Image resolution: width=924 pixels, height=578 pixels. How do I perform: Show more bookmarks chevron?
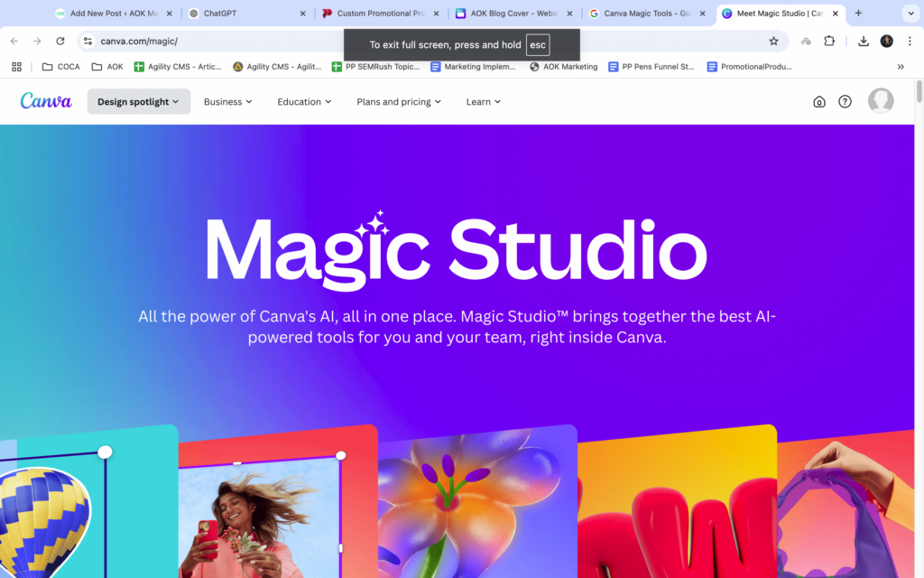pyautogui.click(x=901, y=67)
